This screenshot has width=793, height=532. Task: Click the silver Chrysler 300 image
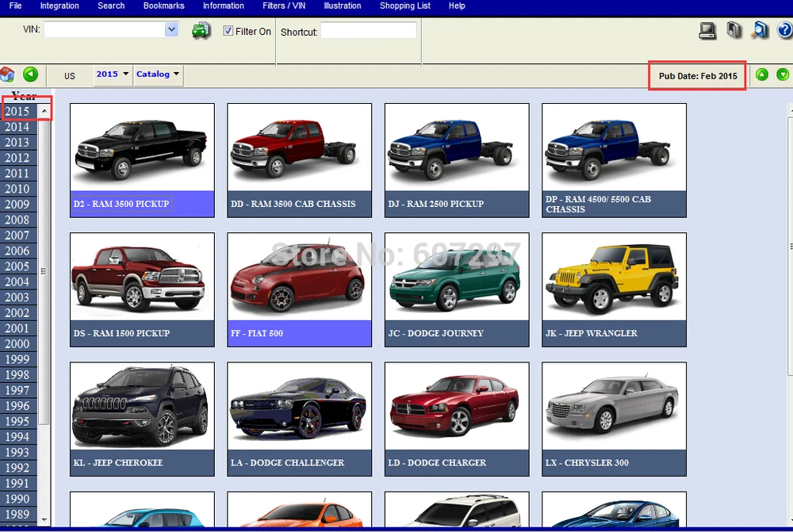pos(614,406)
